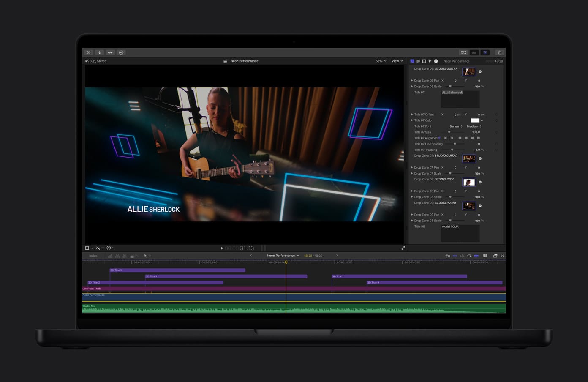Toggle the browser panel grid icon
This screenshot has width=588, height=382.
[463, 52]
